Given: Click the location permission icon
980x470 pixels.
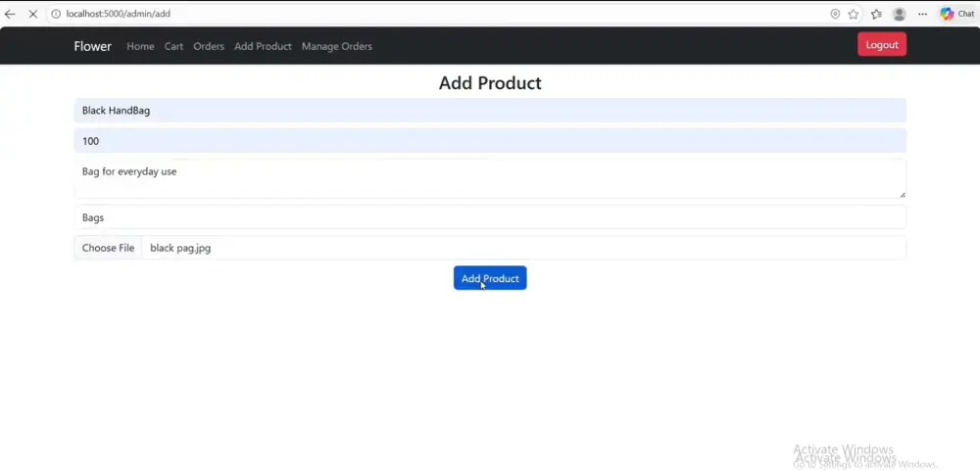Looking at the screenshot, I should click(x=835, y=14).
